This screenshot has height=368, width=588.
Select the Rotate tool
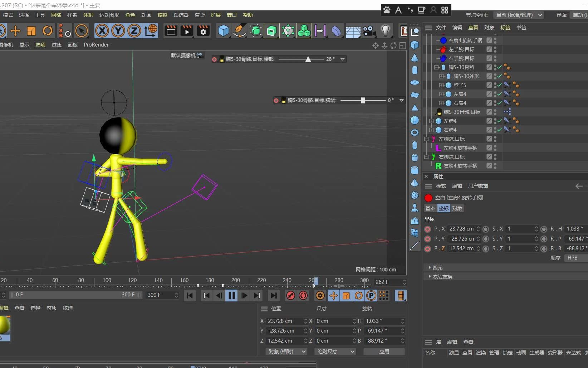click(x=48, y=31)
